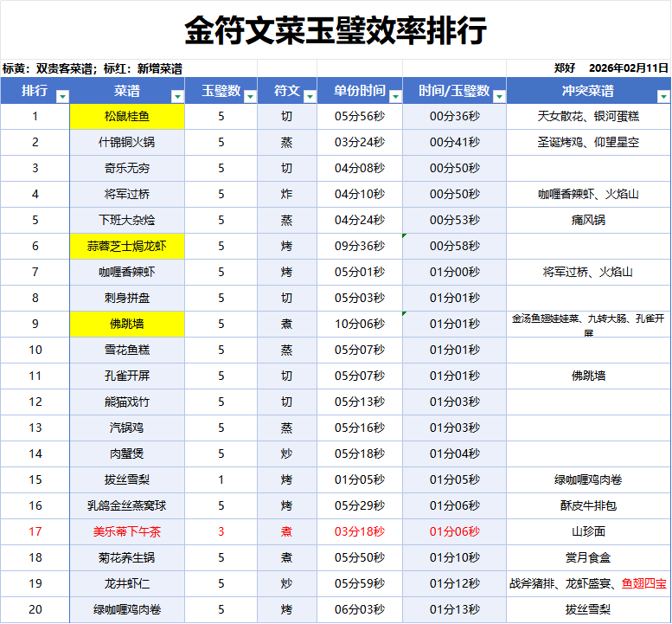Select 咖喱香辣虾 in the 菜谱 column
The width and height of the screenshot is (672, 624).
point(127,273)
